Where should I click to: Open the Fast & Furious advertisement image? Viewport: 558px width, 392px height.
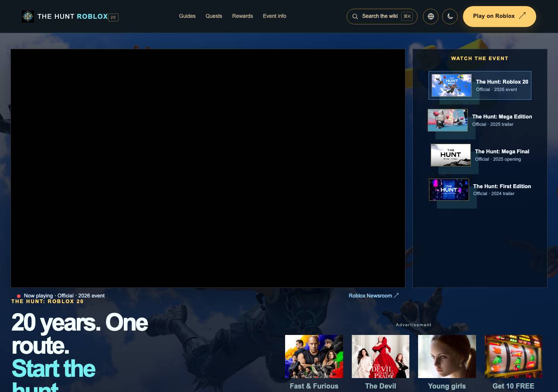coord(314,356)
